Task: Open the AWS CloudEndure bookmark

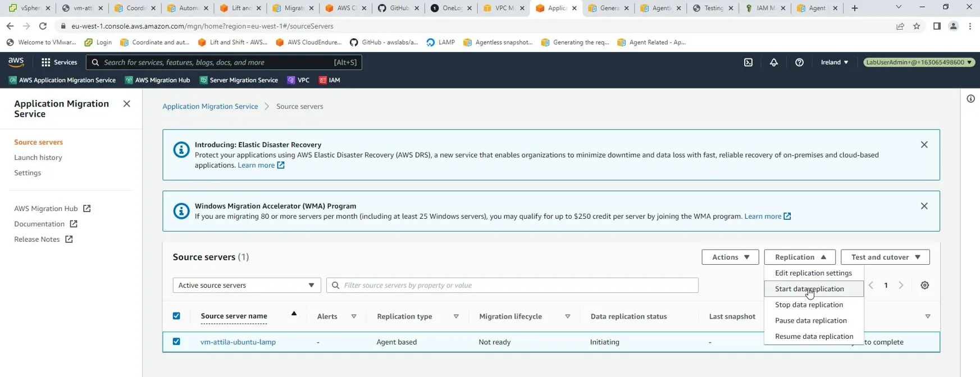Action: point(309,42)
